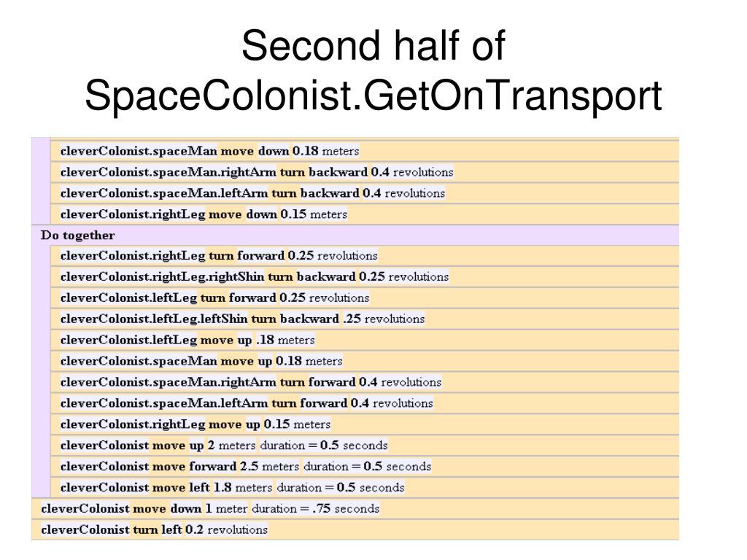The width and height of the screenshot is (747, 560).
Task: Open 0.25 revolutions on rightShin turn backward
Action: tap(404, 276)
